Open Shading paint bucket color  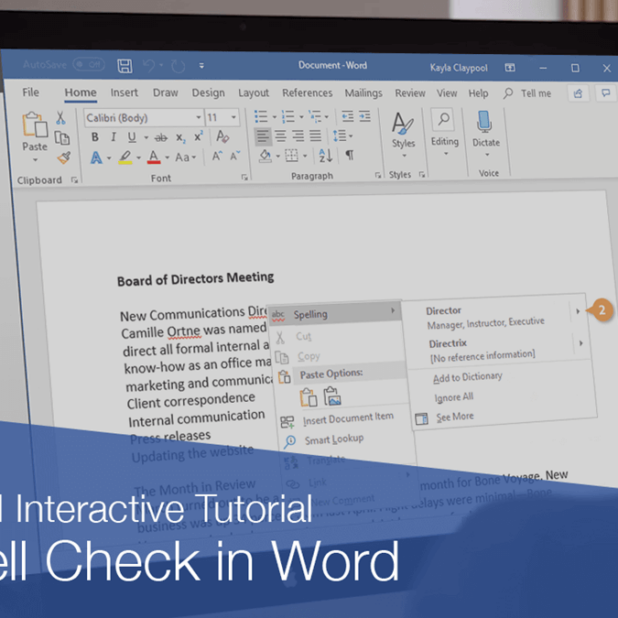tap(265, 156)
